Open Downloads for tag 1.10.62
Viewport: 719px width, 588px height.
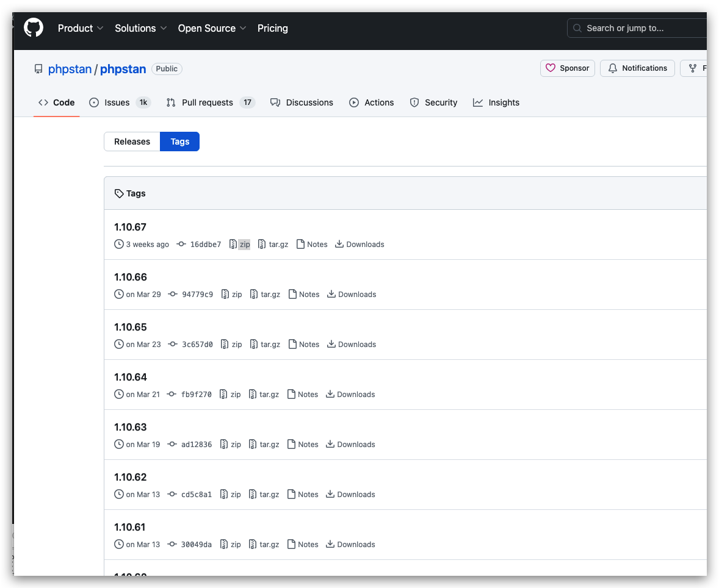pos(351,494)
